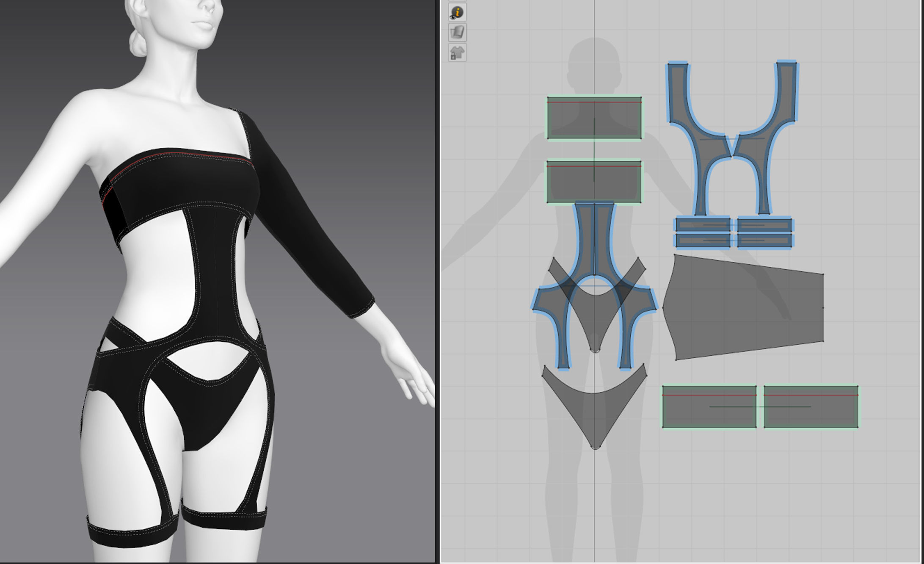This screenshot has height=564, width=924.
Task: Select the lower-right green rectangle pattern piece
Action: 811,406
